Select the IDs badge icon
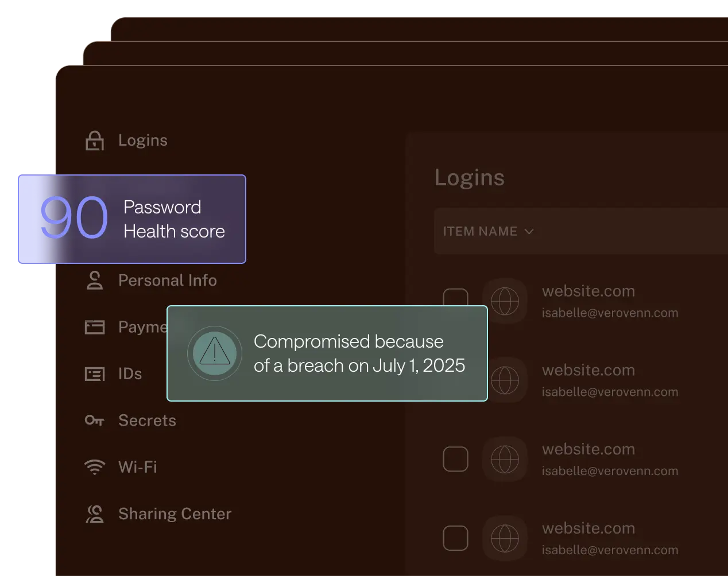Screen dimensions: 728x576 point(94,373)
